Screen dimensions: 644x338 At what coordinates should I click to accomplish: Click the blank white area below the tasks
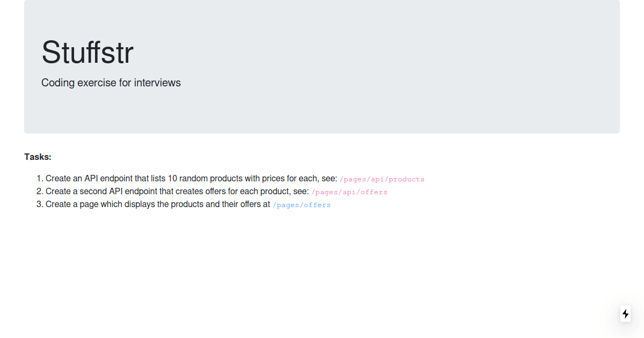point(322,268)
